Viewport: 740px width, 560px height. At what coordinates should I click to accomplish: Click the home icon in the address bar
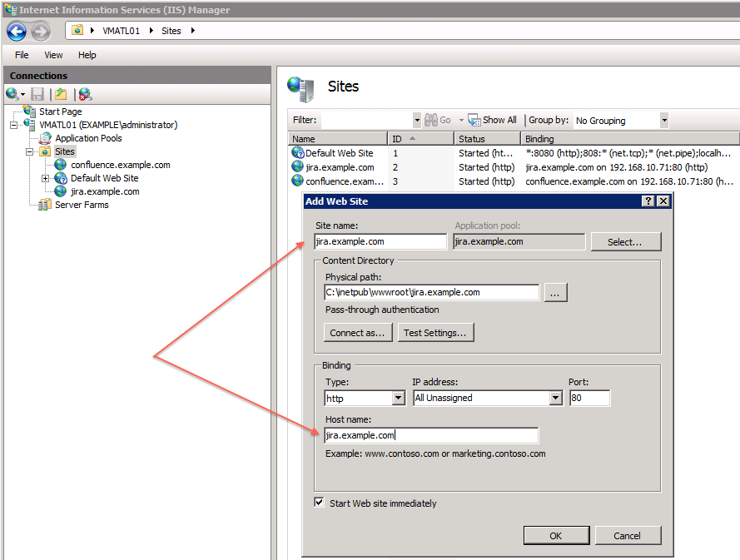[x=77, y=30]
